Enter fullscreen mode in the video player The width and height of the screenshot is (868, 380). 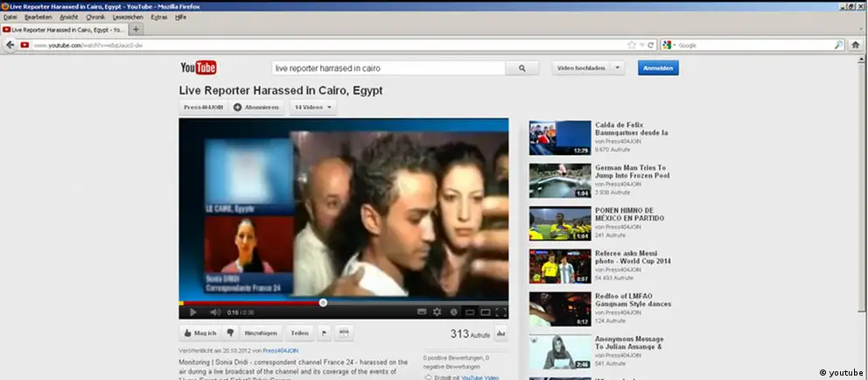(500, 312)
